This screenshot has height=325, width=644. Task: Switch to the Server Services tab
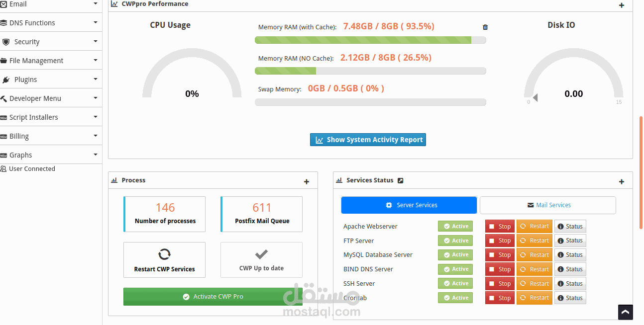pyautogui.click(x=409, y=205)
